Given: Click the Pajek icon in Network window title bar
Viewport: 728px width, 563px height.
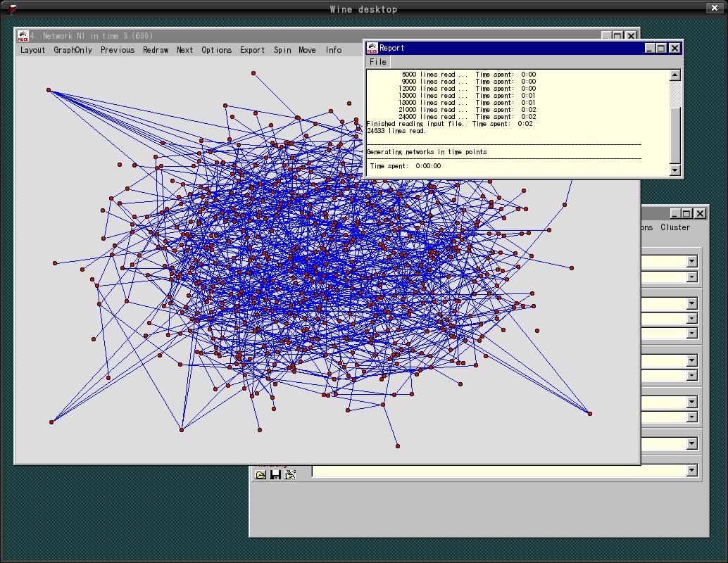Looking at the screenshot, I should tap(23, 36).
